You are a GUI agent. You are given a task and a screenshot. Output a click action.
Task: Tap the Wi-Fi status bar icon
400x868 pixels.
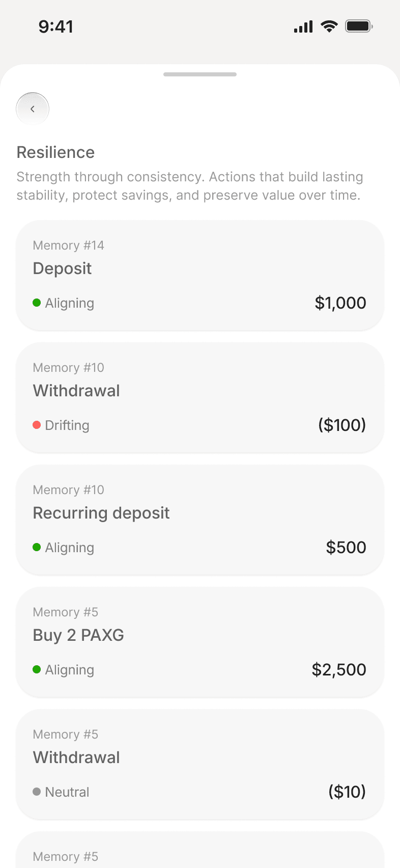[329, 26]
